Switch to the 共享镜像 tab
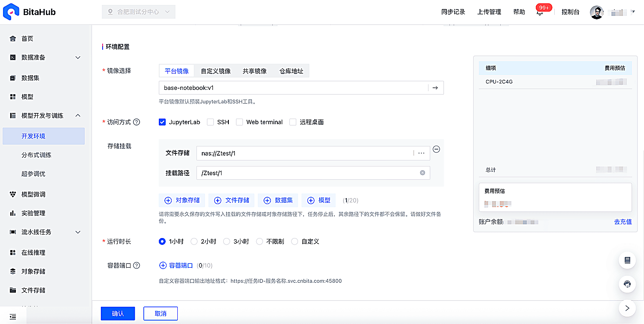 coord(255,71)
